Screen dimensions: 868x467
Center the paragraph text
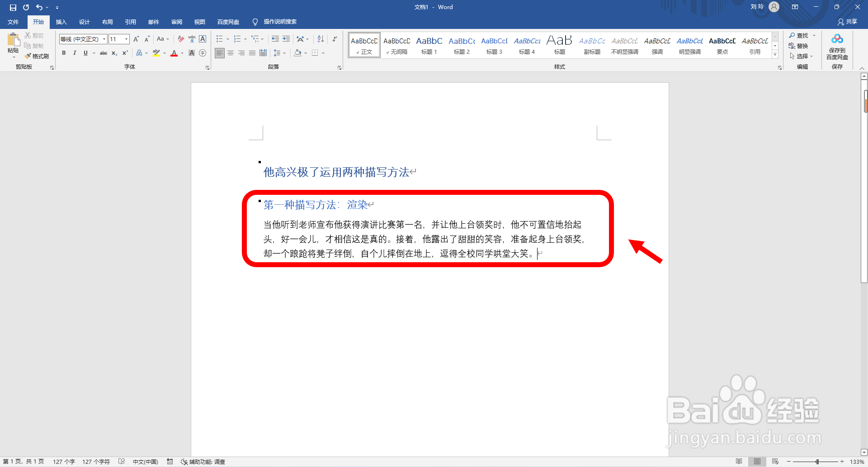231,53
